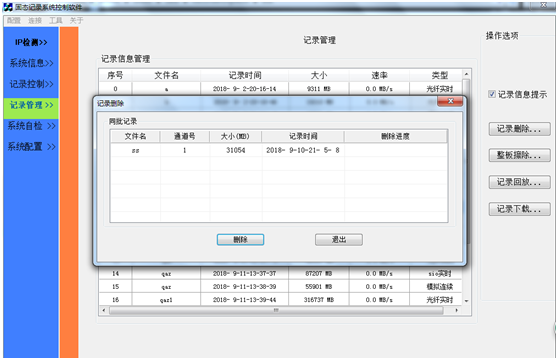Select row 16 with file name qaz1

tap(281, 300)
